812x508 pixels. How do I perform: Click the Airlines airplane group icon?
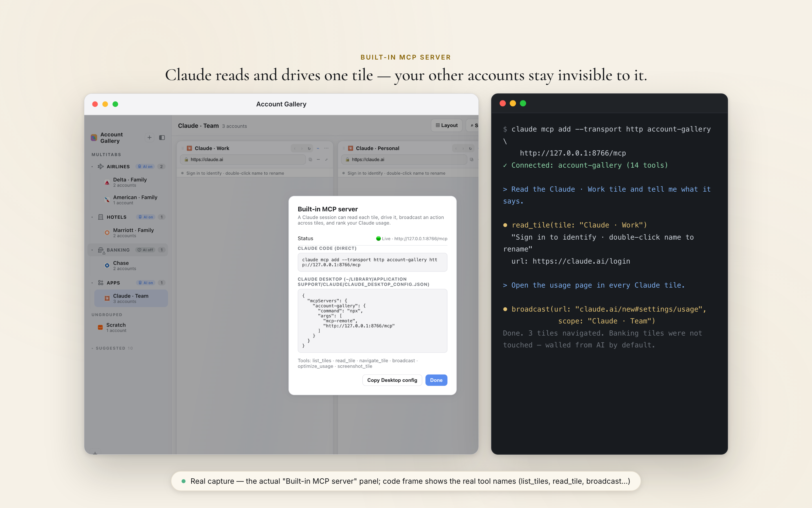pos(101,166)
